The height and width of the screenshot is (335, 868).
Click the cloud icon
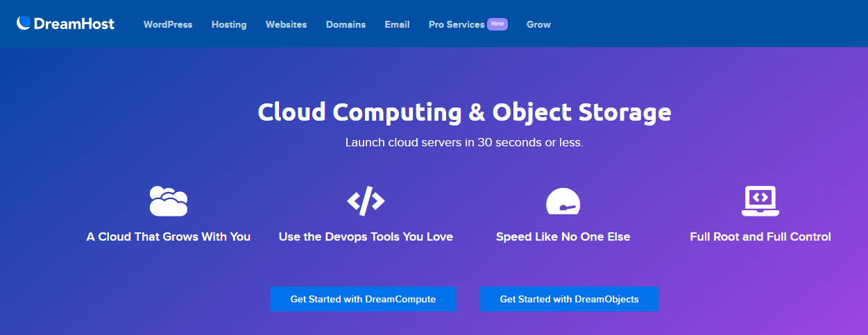[x=169, y=200]
